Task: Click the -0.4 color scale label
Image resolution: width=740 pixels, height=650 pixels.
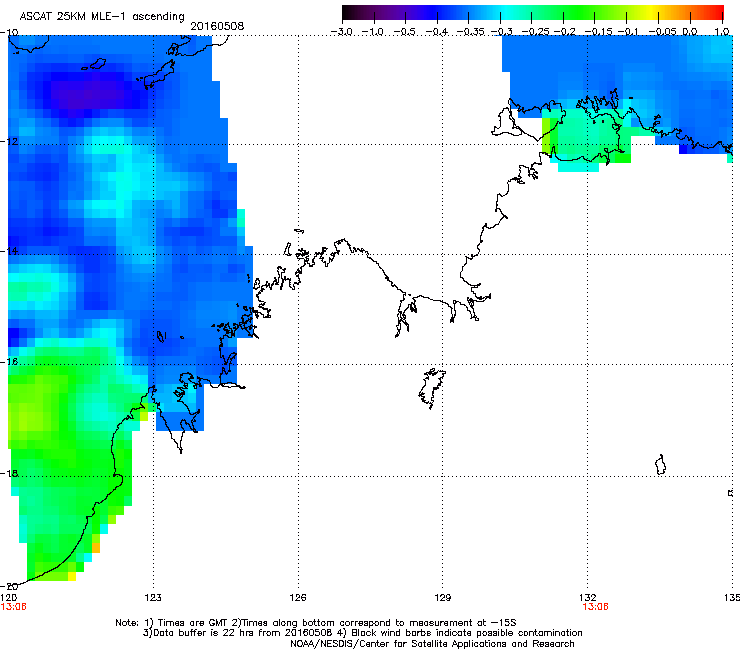Action: 437,32
